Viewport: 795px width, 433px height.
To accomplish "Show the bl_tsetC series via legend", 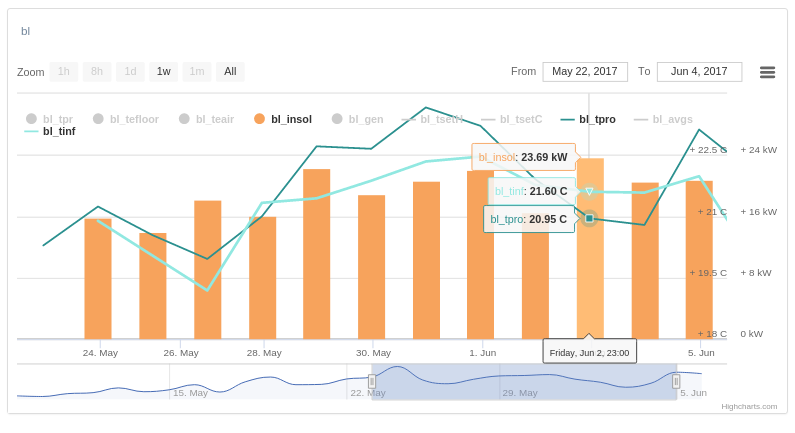I will pyautogui.click(x=520, y=119).
